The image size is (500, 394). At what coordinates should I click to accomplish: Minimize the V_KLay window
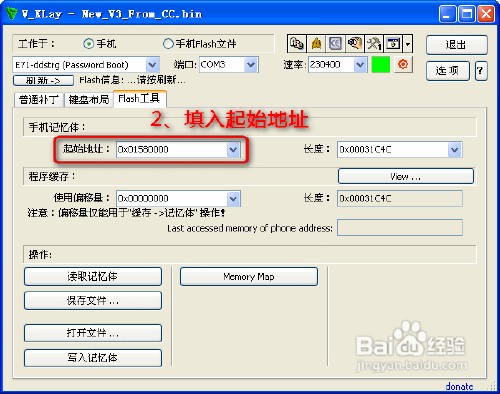[448, 14]
